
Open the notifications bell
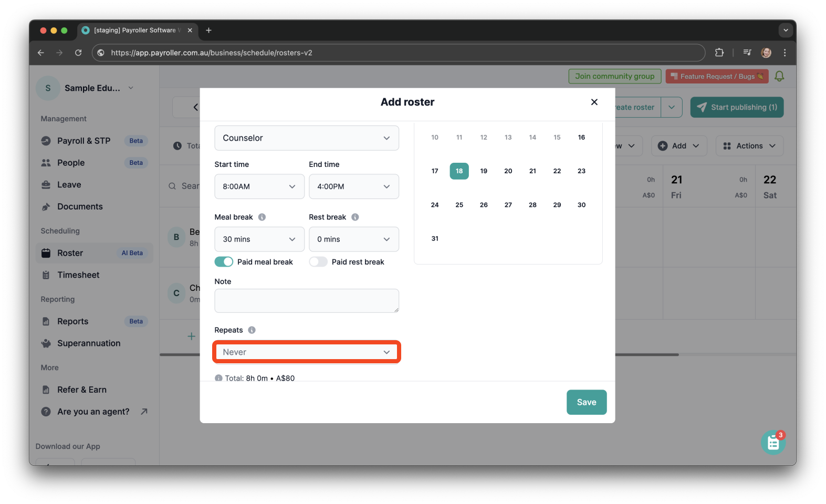[779, 76]
